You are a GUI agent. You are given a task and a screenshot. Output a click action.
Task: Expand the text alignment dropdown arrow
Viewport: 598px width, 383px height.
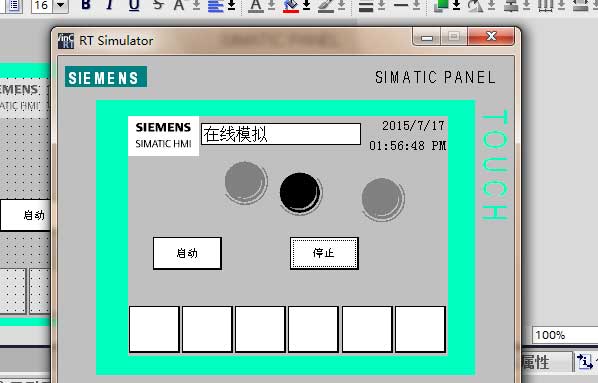pyautogui.click(x=231, y=5)
